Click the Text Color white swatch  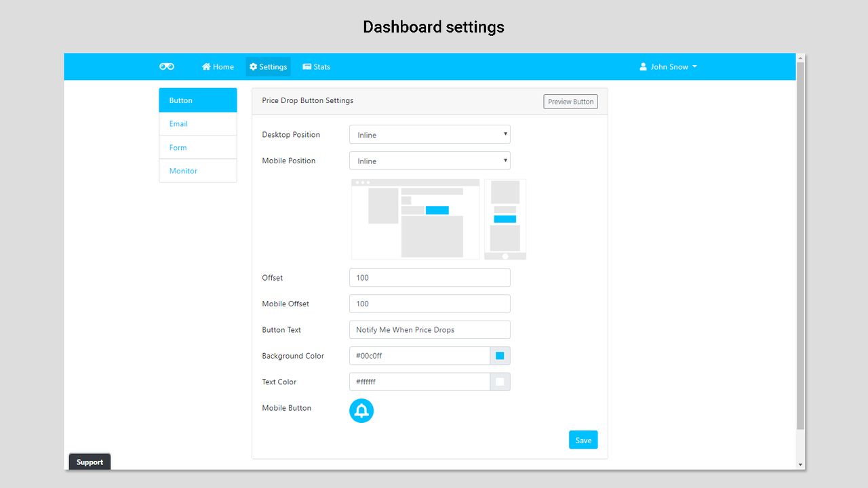[x=500, y=382]
